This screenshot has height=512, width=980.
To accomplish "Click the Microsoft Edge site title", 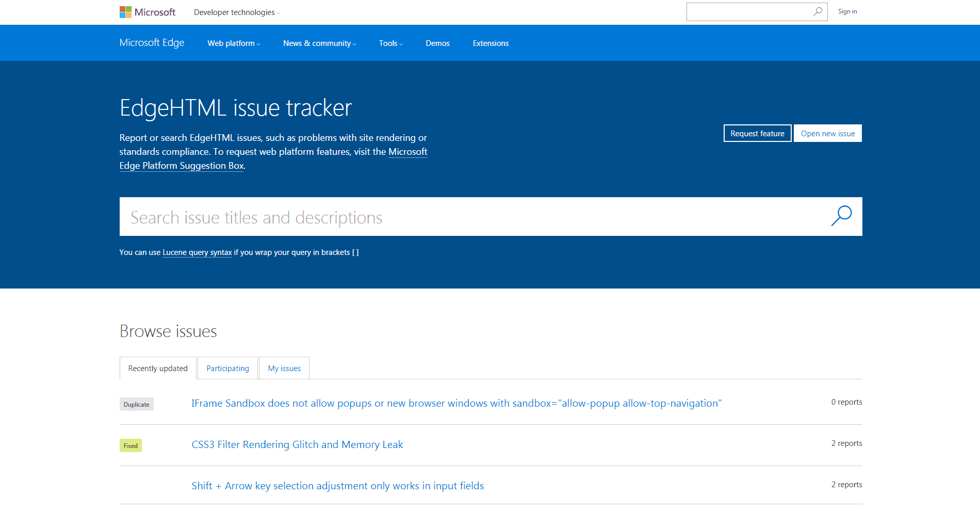I will coord(152,43).
